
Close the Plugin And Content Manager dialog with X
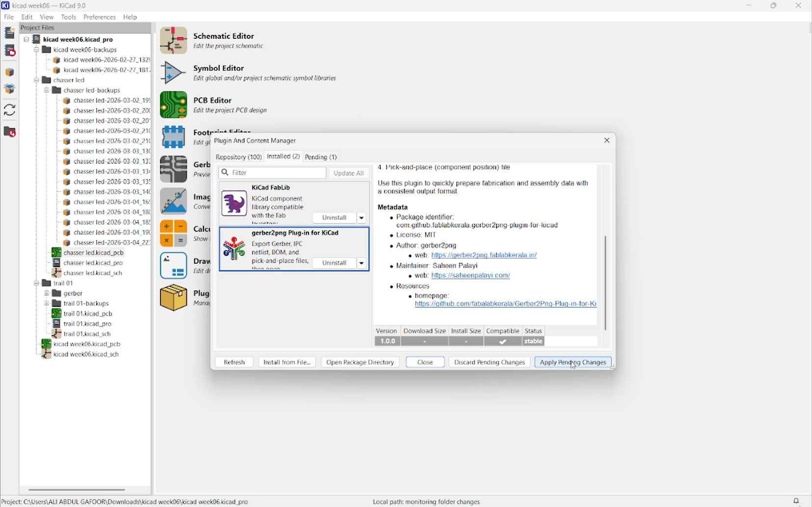pyautogui.click(x=607, y=140)
